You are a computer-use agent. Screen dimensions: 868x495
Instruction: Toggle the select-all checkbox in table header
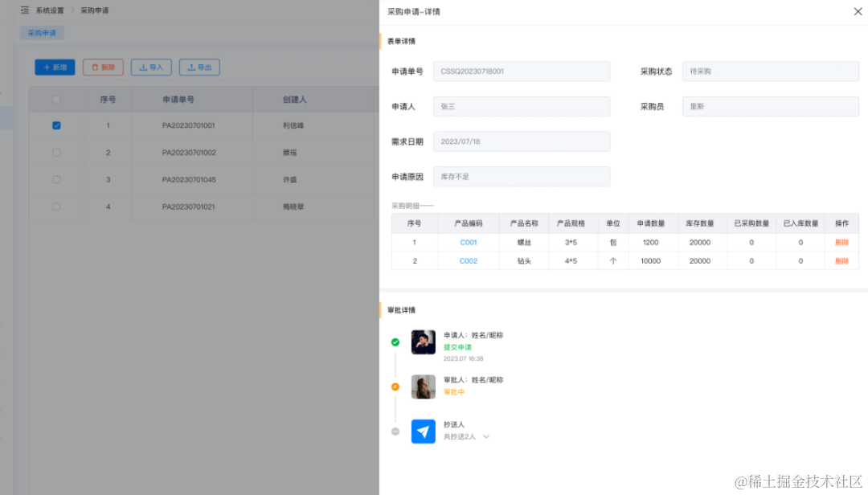(x=56, y=99)
